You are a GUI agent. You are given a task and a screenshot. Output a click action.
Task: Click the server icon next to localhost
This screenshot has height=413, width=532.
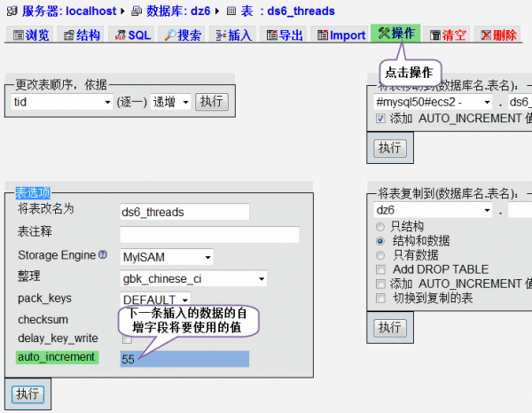[12, 12]
